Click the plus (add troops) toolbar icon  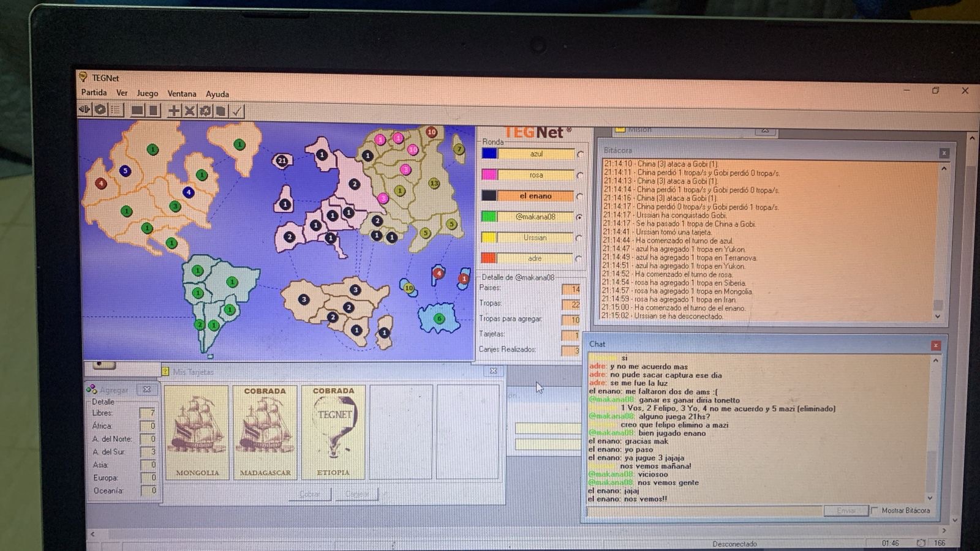[174, 111]
